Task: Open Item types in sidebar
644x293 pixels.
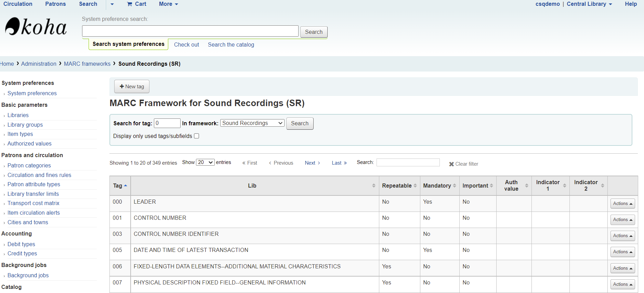Action: [20, 134]
